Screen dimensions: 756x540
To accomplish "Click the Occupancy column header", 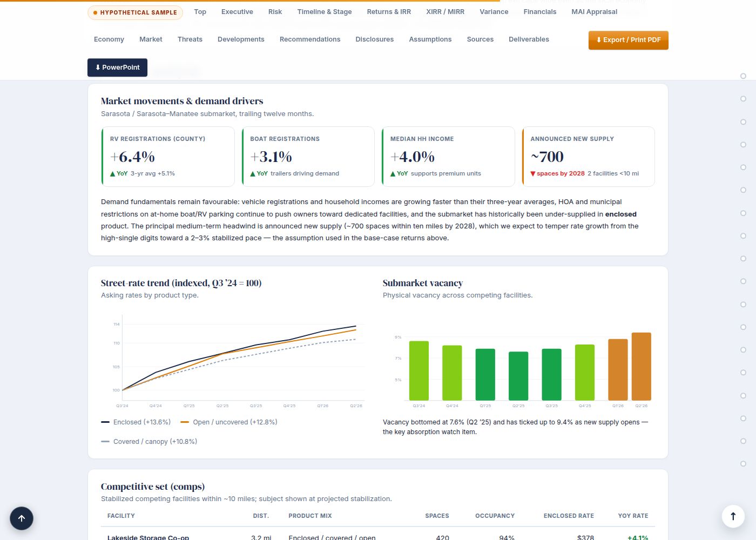I will coord(495,516).
